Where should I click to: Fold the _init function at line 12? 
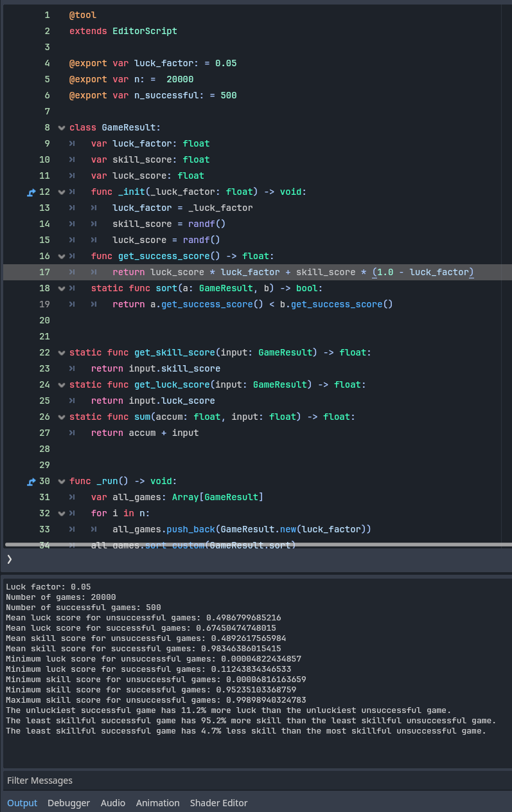[x=62, y=192]
